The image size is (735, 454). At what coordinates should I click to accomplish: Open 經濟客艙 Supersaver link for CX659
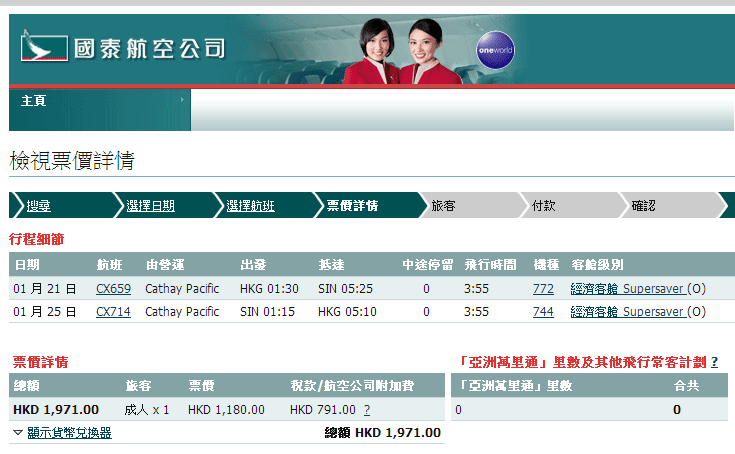tap(627, 288)
